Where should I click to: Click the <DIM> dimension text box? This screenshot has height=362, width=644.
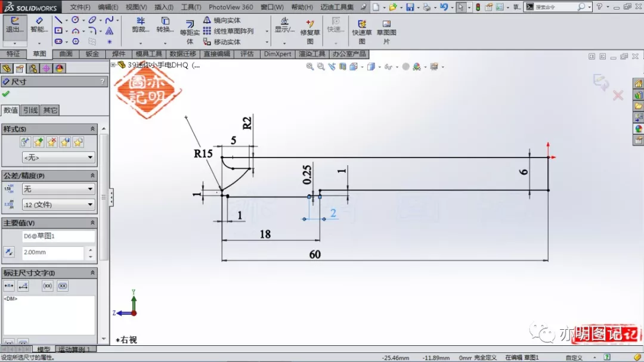click(x=49, y=315)
